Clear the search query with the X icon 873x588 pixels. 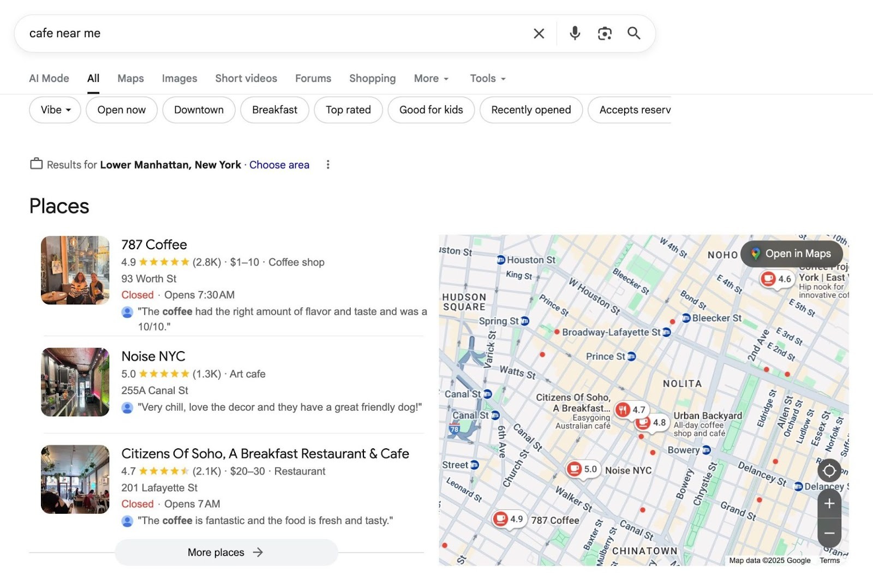coord(539,33)
